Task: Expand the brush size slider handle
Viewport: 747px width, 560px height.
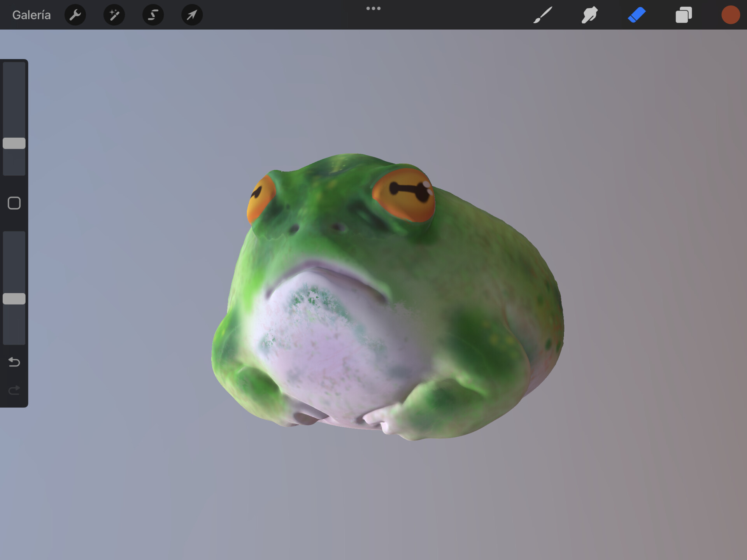Action: point(14,143)
